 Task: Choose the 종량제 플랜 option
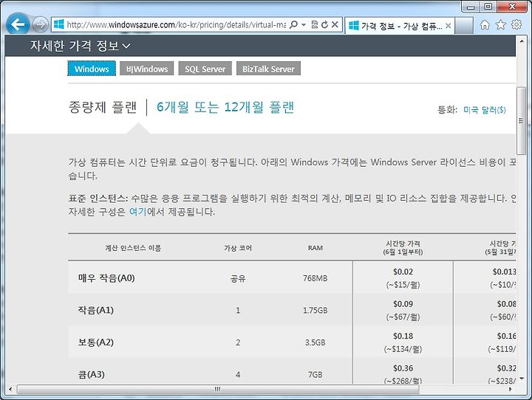(103, 107)
